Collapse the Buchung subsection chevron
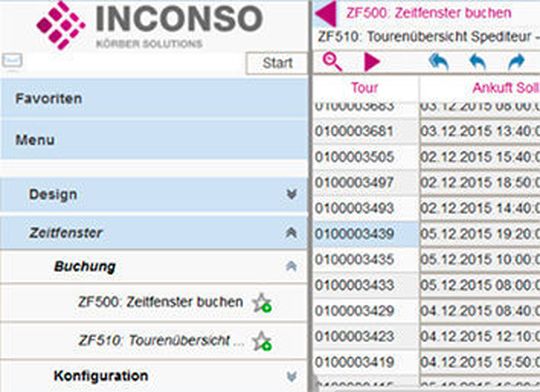 pos(291,266)
